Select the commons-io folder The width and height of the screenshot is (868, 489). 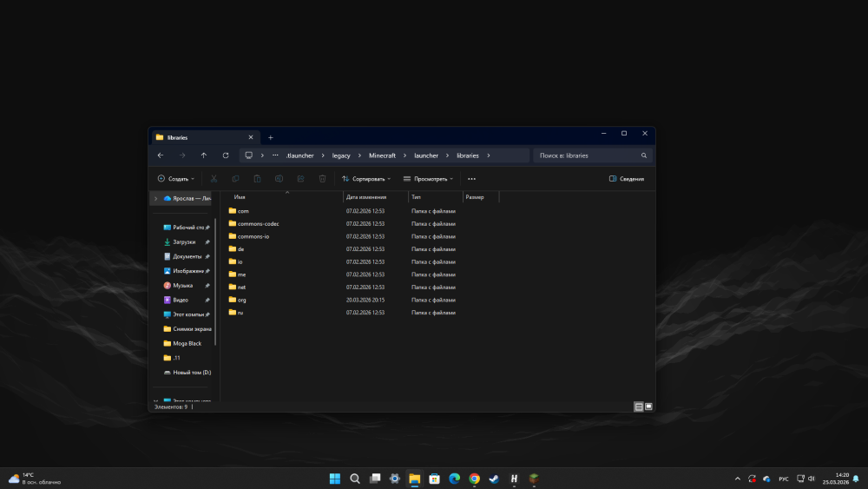(253, 236)
